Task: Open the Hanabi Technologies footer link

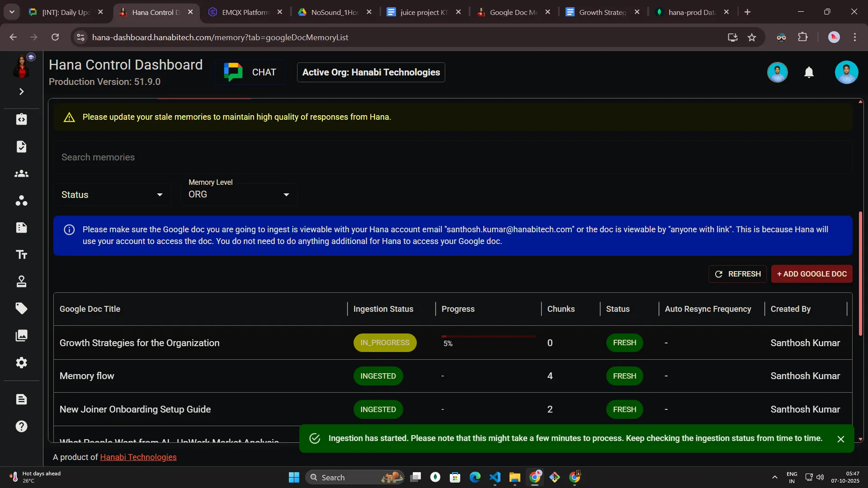Action: (x=138, y=457)
